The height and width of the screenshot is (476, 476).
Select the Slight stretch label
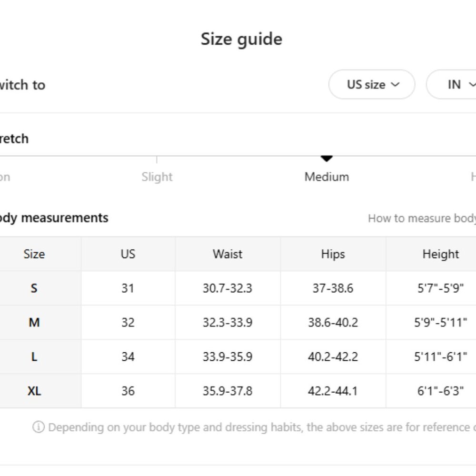[x=157, y=177]
